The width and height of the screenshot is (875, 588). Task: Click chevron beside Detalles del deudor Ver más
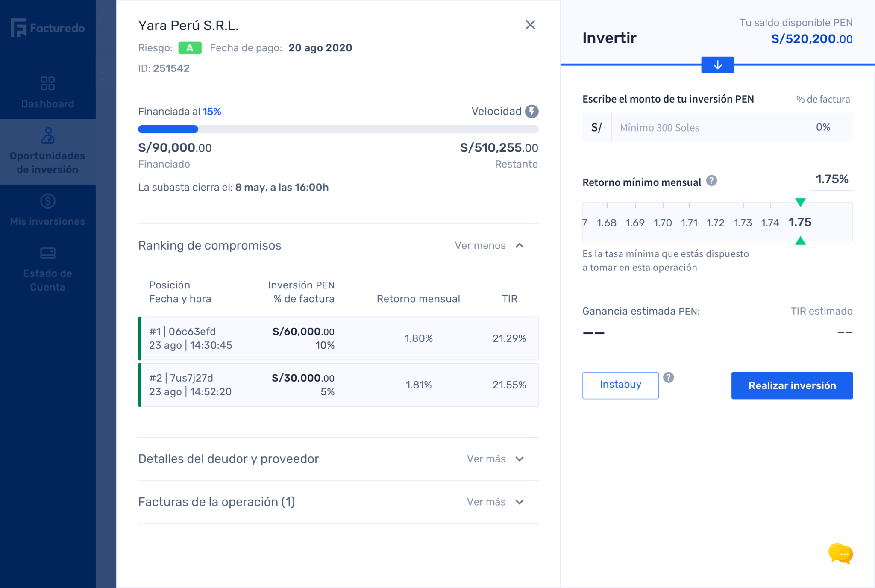[x=520, y=459]
